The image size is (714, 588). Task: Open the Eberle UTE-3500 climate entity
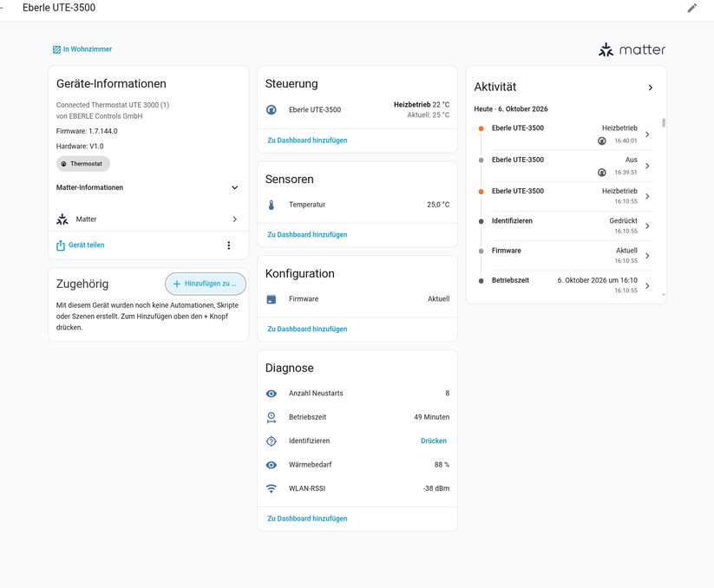coord(357,109)
